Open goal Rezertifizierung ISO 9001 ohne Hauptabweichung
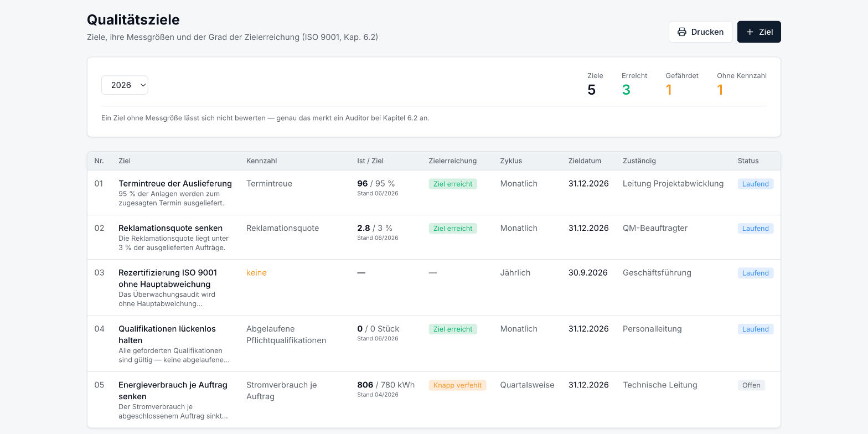This screenshot has height=434, width=868. click(168, 278)
